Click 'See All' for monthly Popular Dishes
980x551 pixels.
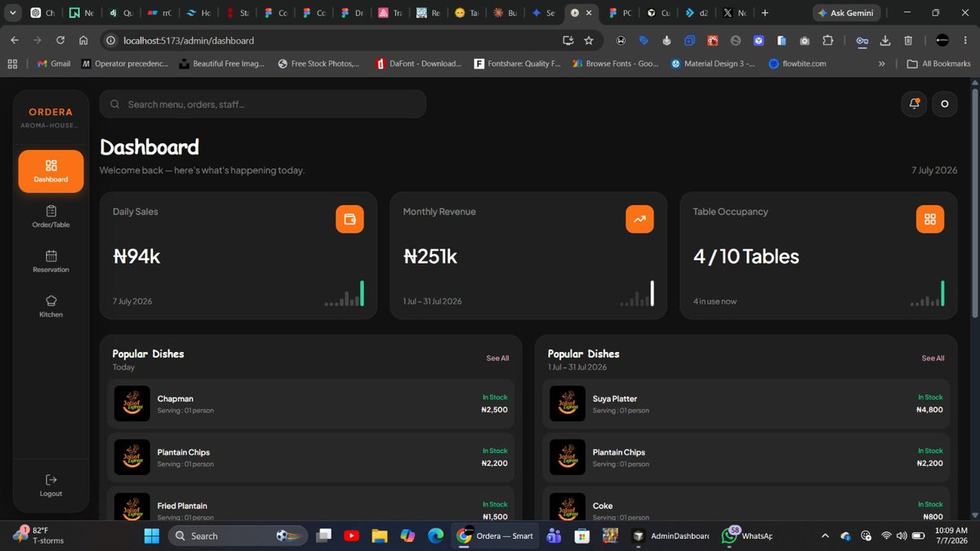[933, 358]
